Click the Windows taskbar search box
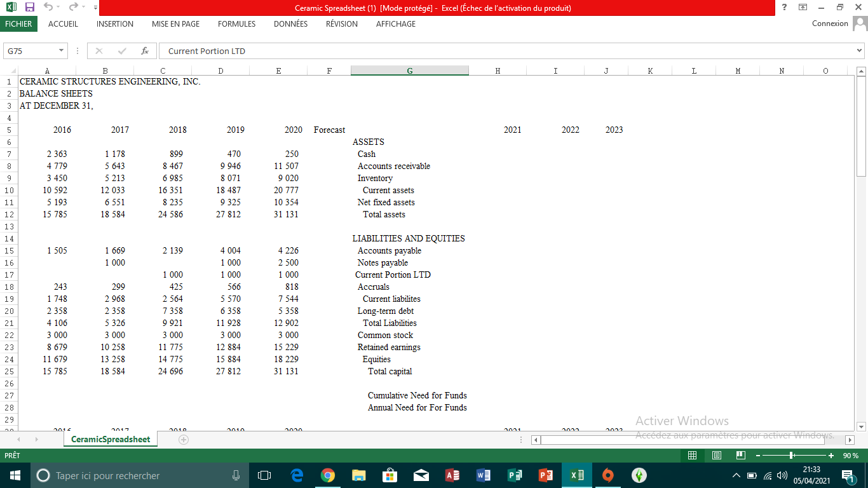This screenshot has height=488, width=868. click(140, 475)
